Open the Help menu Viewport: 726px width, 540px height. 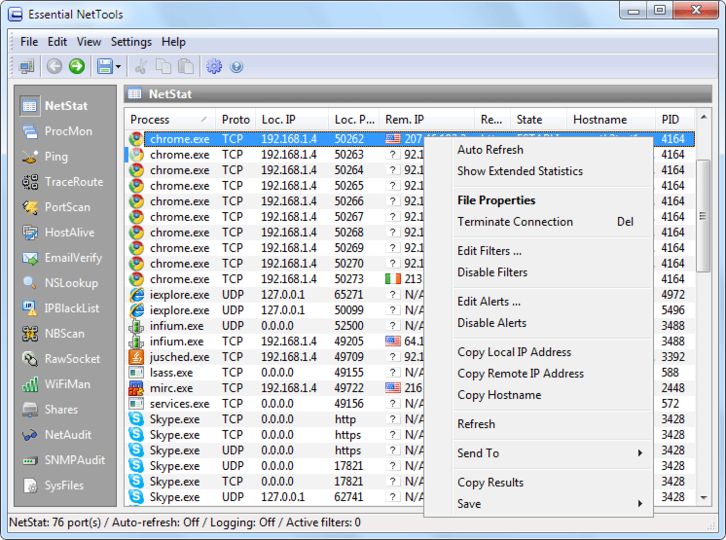[x=174, y=42]
